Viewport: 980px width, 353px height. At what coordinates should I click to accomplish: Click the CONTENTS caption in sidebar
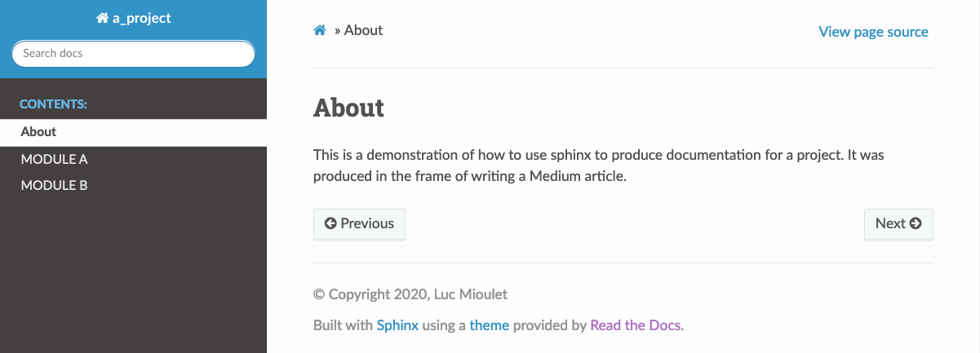(x=53, y=104)
